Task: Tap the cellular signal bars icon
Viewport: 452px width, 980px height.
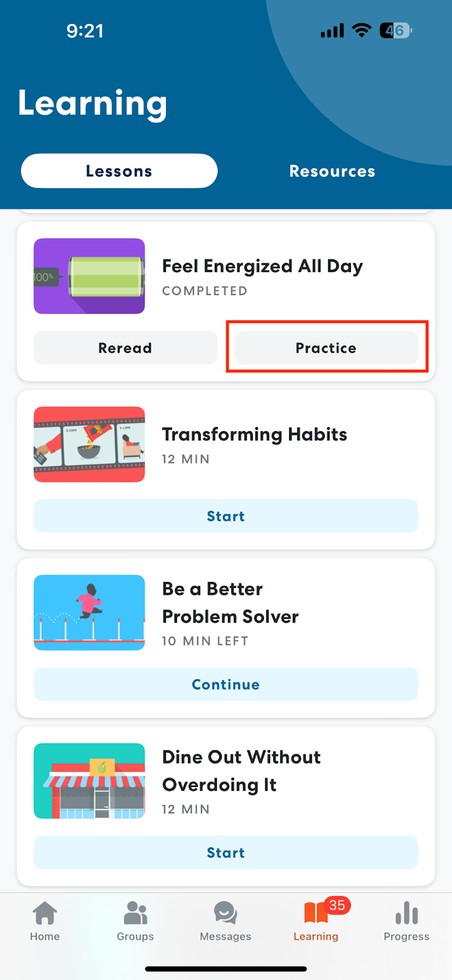Action: pos(333,31)
